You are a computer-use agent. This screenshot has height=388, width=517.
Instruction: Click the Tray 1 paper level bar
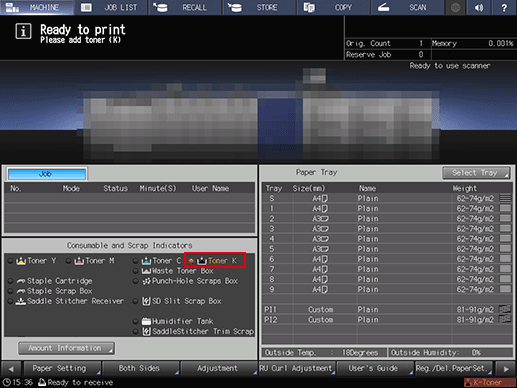(505, 209)
